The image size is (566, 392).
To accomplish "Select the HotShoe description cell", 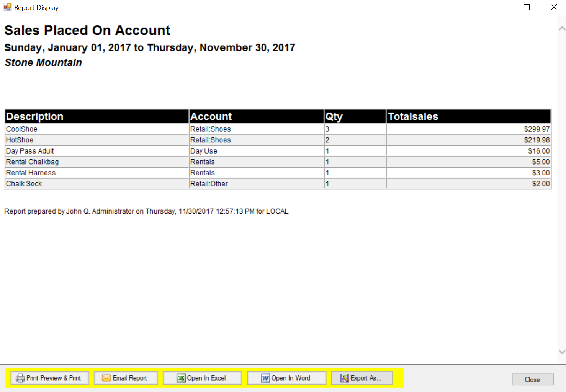I will [97, 140].
